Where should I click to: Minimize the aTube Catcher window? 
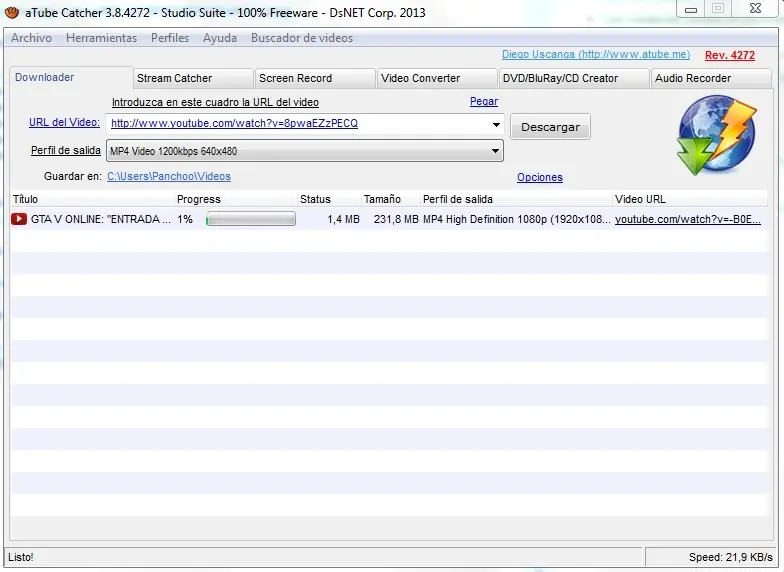click(x=691, y=9)
